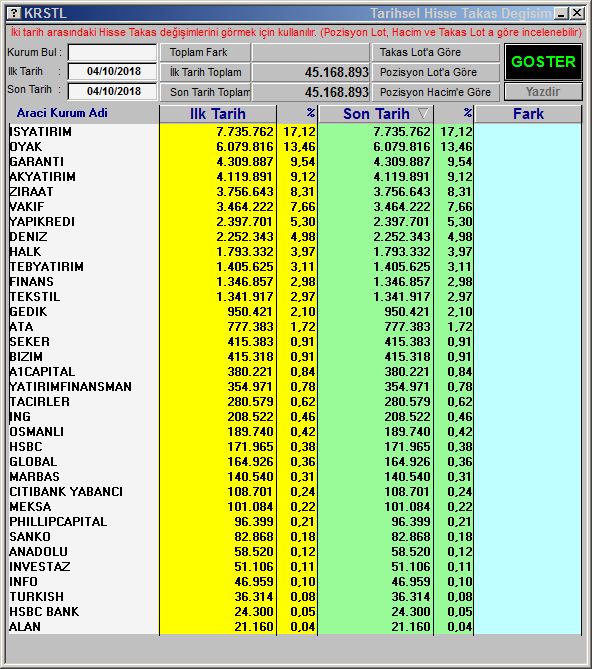Close the KRSTL window
592x669 pixels.
tap(577, 13)
